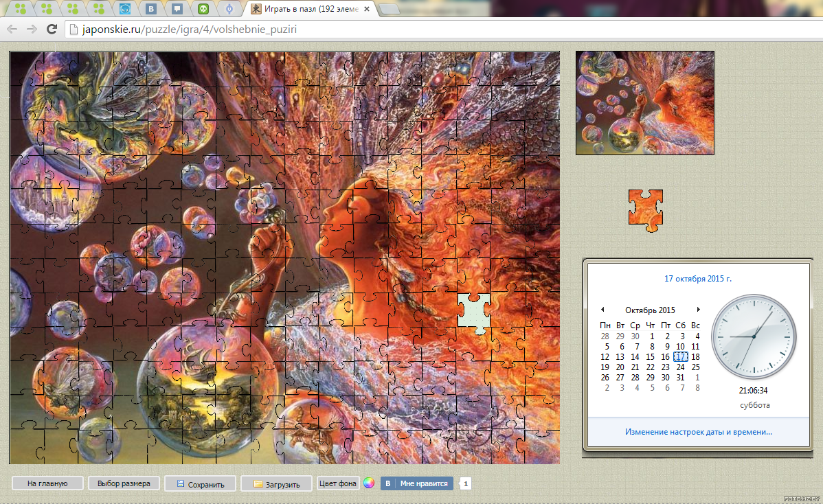
Task: Select date 10 in the calendar
Action: (680, 346)
